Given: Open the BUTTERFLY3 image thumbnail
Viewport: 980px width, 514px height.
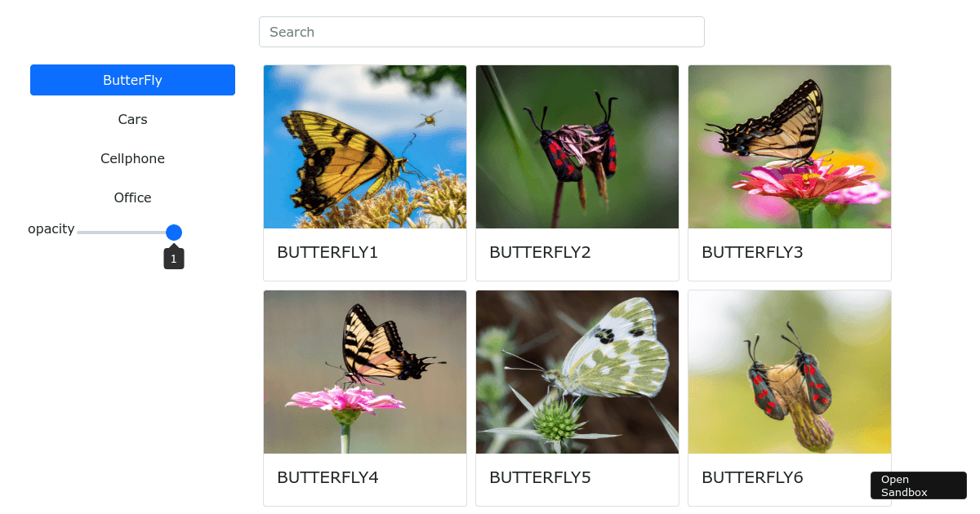Looking at the screenshot, I should pos(790,147).
